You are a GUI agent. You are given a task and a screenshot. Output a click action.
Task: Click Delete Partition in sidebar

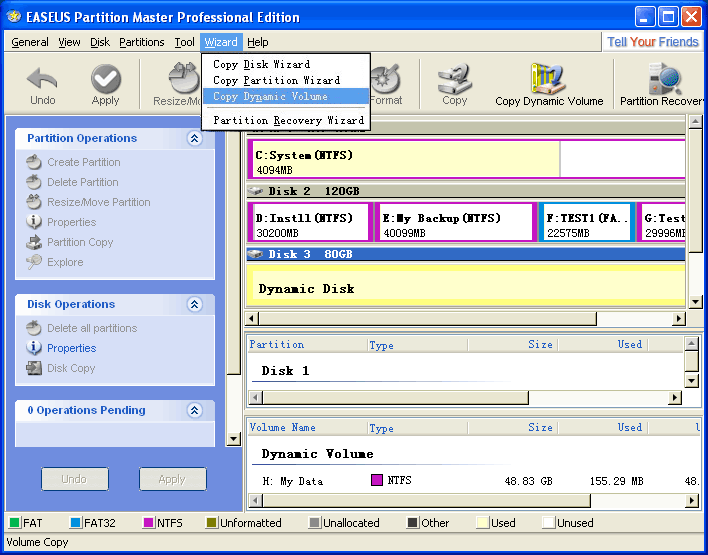click(x=83, y=182)
